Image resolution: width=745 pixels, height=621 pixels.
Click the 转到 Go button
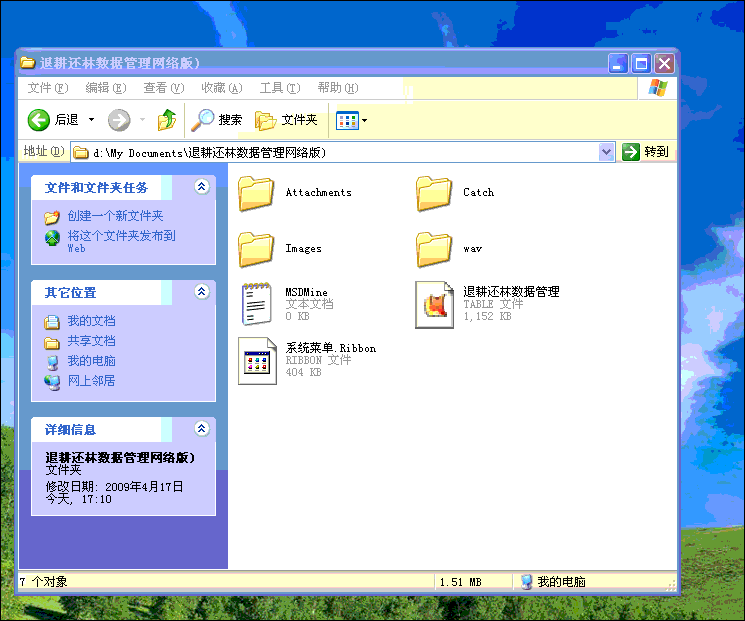coord(645,152)
